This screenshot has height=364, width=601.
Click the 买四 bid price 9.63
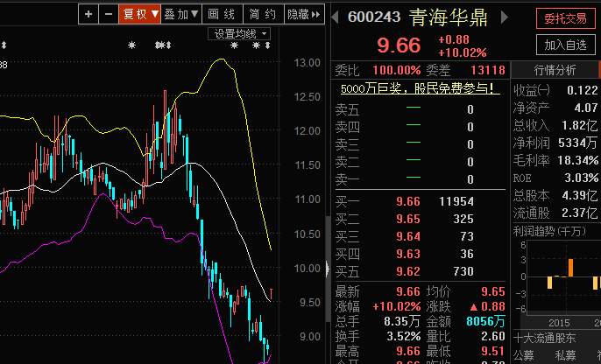tap(408, 254)
